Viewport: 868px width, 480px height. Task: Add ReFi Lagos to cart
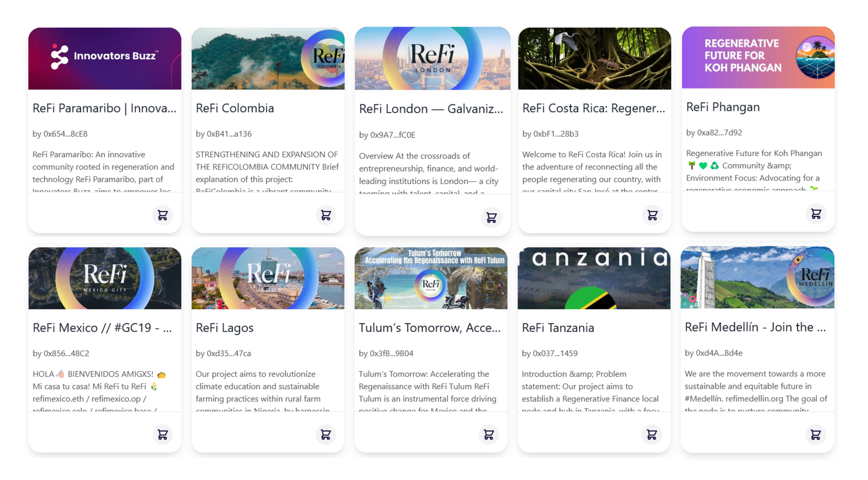pyautogui.click(x=325, y=434)
